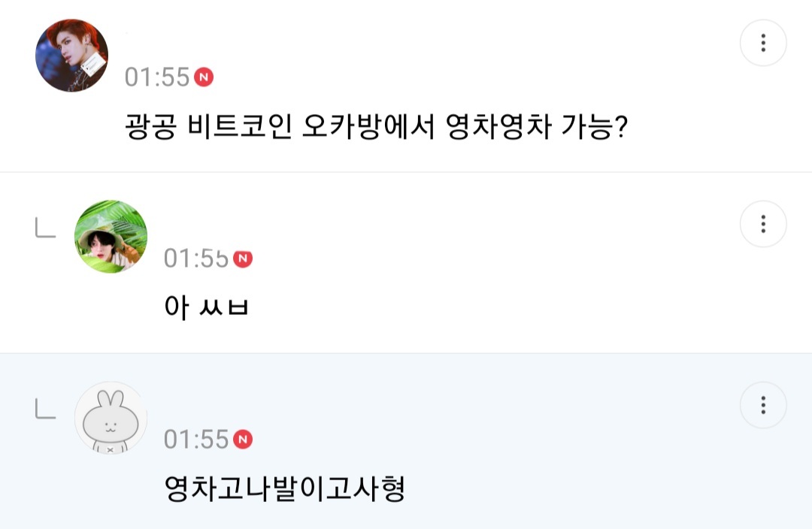Click the 01:55 timestamp of the first comment
The width and height of the screenshot is (812, 529).
[x=156, y=76]
